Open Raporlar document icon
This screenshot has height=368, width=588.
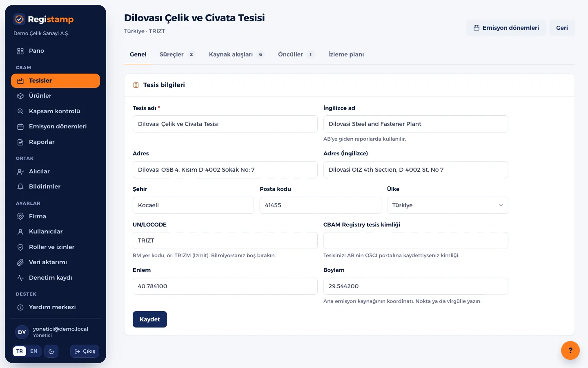point(20,142)
